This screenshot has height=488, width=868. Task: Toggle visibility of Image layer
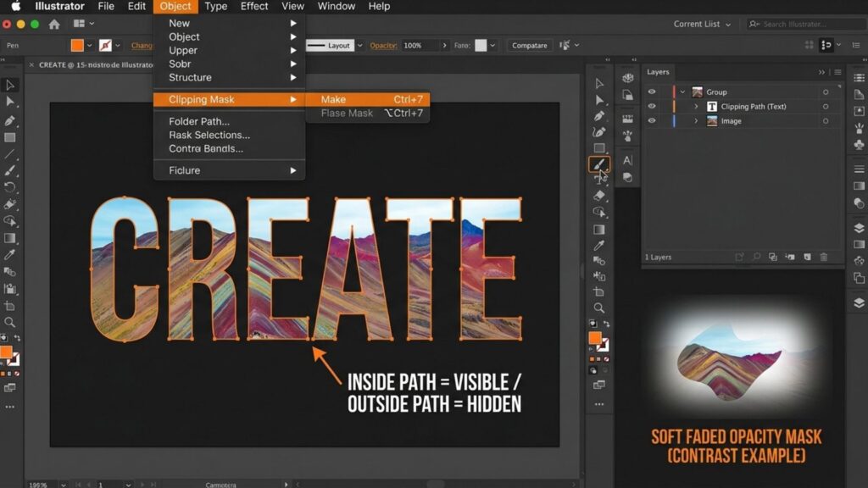[652, 120]
